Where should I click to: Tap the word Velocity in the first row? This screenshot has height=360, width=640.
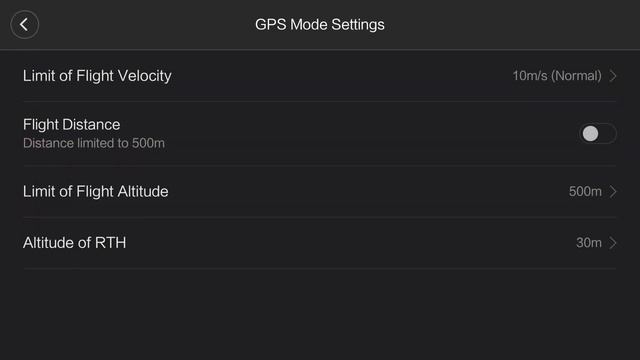(x=144, y=76)
